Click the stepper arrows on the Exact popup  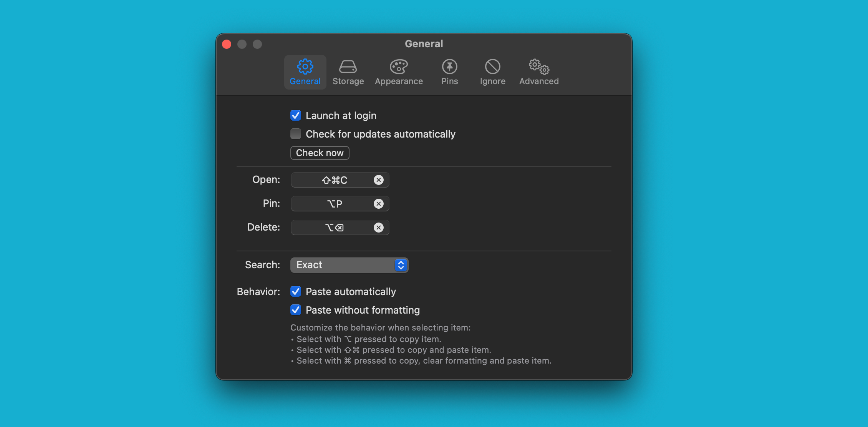coord(400,265)
